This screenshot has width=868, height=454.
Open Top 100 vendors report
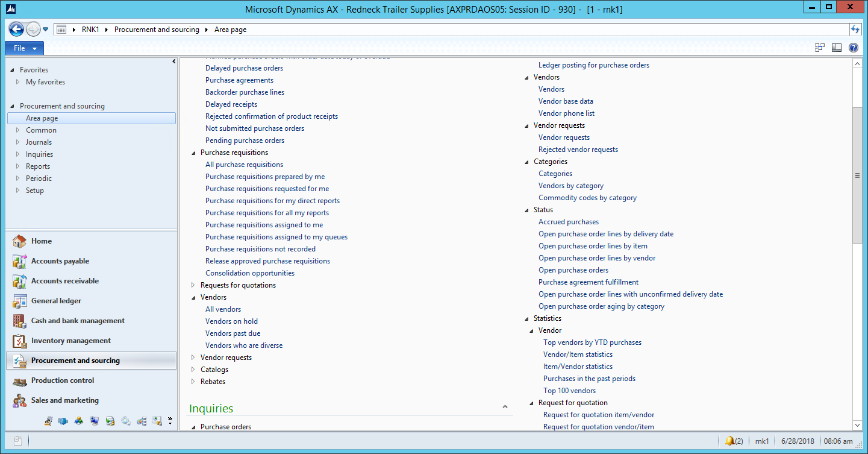[x=569, y=391]
